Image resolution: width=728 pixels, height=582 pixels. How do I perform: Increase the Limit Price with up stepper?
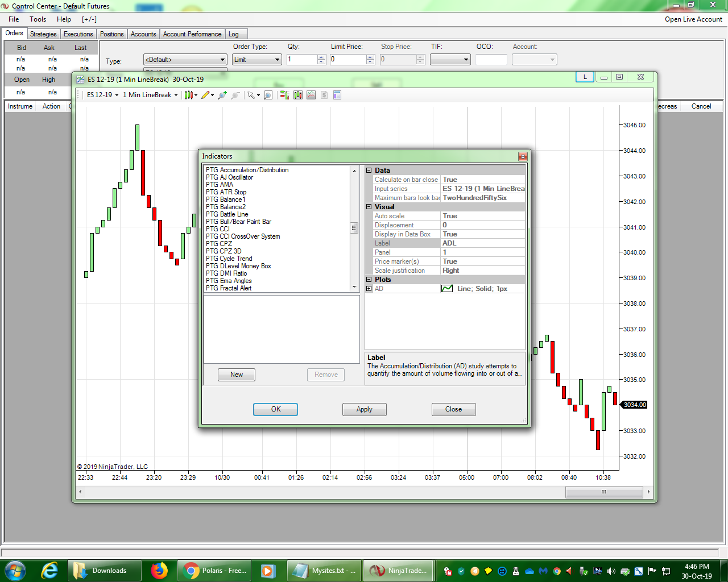371,57
